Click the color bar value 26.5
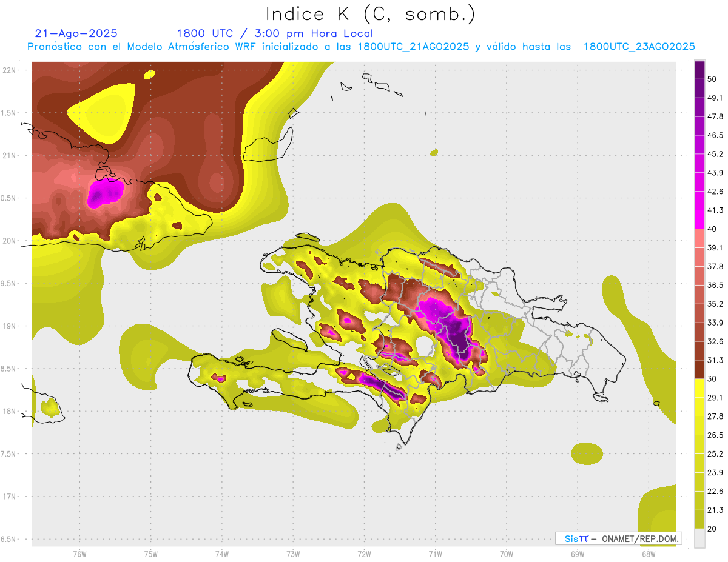Screen dimensions: 728x562 tap(716, 435)
